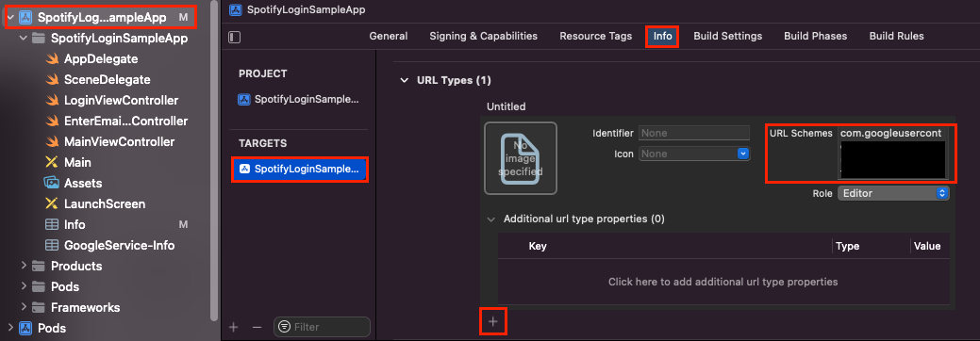
Task: Remove selected target with minus button
Action: (257, 327)
